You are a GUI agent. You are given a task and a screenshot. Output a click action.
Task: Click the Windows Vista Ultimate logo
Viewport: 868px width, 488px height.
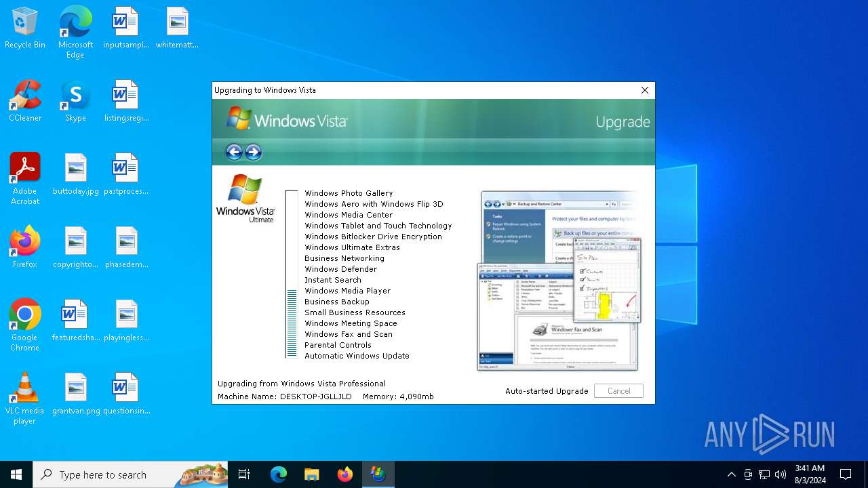click(x=245, y=198)
